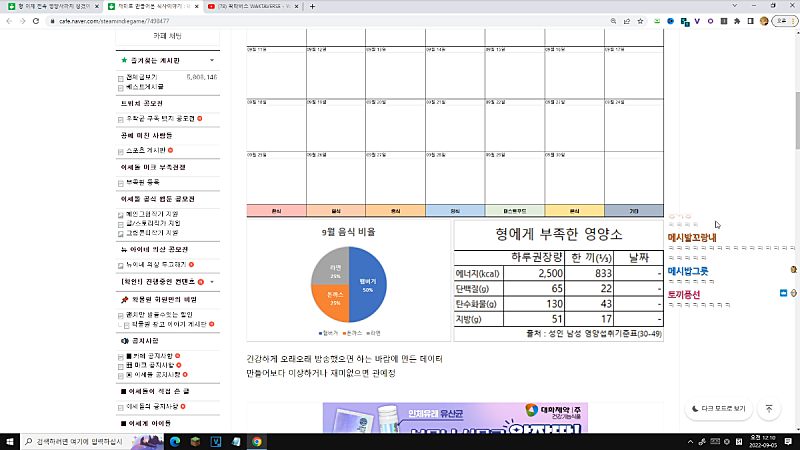
Task: Click the 탄수화물(g) row label
Action: click(476, 304)
